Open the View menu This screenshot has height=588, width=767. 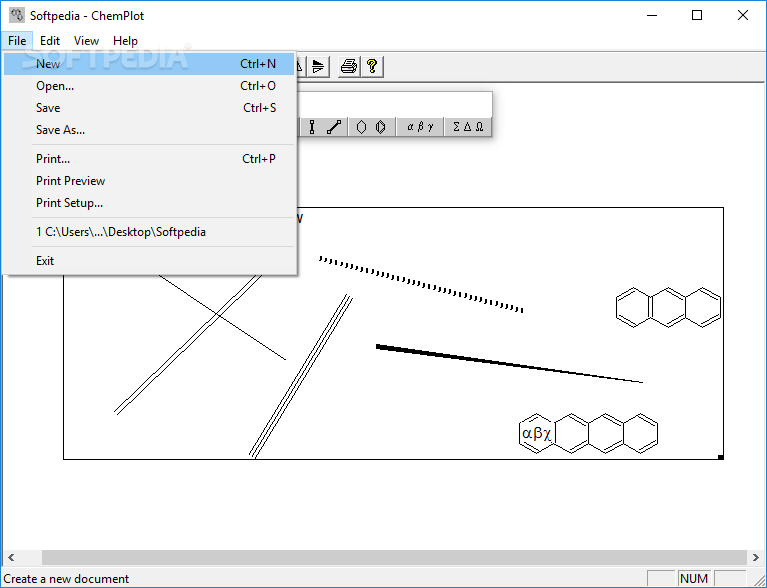[x=87, y=41]
